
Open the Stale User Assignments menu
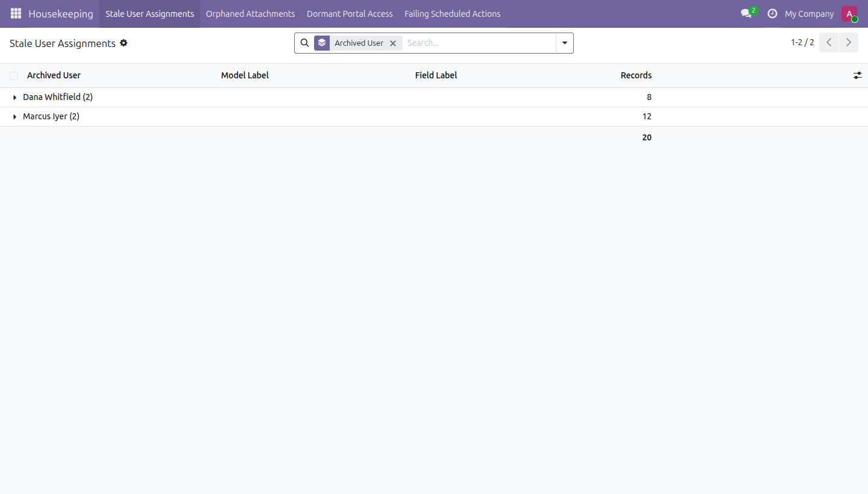[149, 14]
